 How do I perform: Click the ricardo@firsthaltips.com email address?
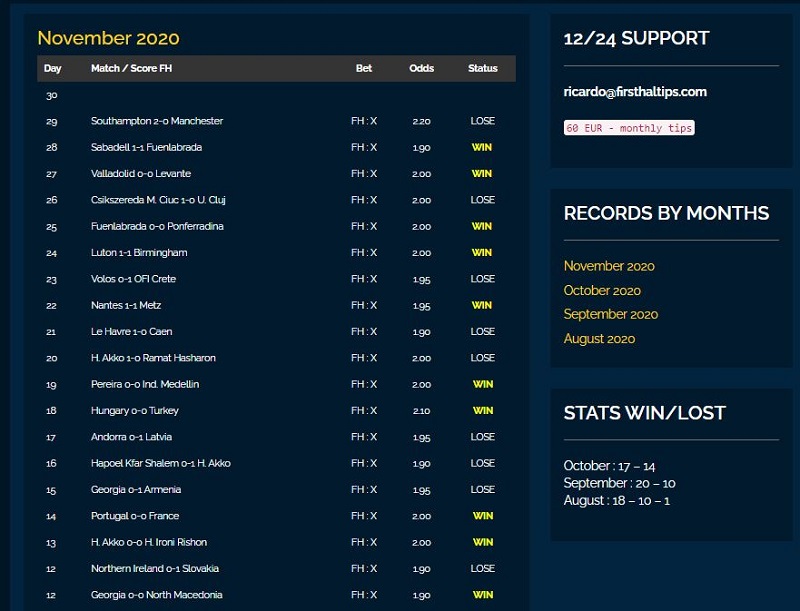[x=635, y=92]
